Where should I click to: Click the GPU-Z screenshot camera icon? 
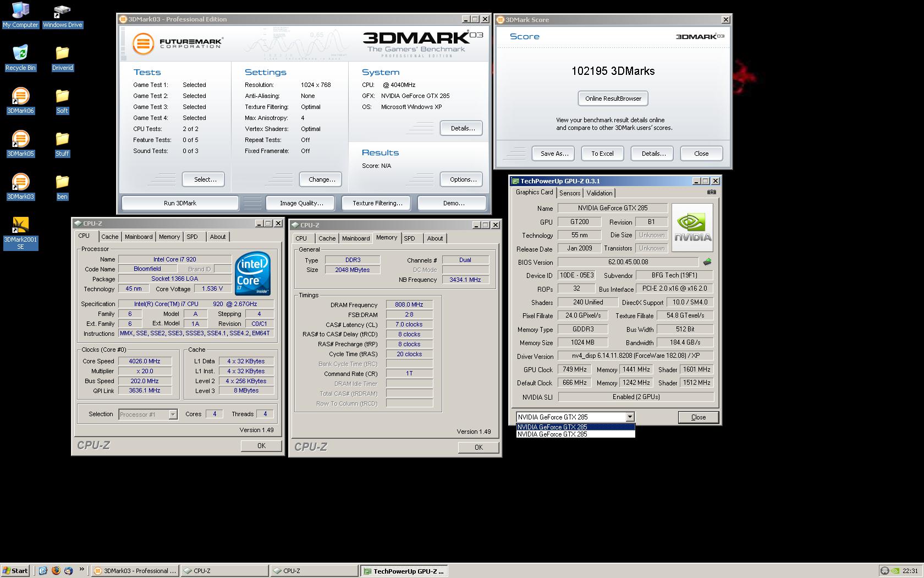tap(712, 192)
